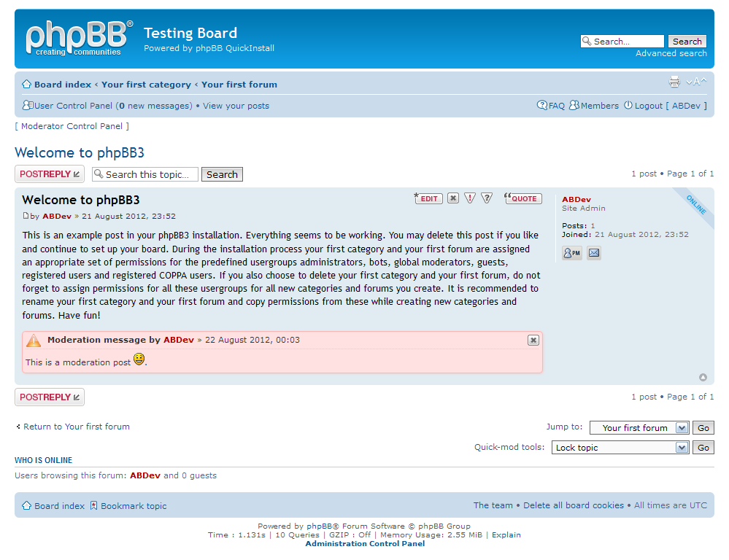Click the print view printer icon

pos(674,82)
